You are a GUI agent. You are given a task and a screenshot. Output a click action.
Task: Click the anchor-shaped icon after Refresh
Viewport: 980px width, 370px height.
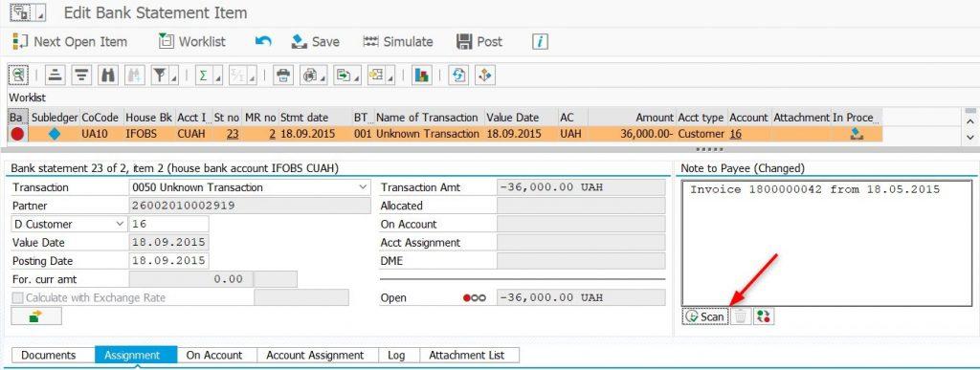click(x=485, y=76)
